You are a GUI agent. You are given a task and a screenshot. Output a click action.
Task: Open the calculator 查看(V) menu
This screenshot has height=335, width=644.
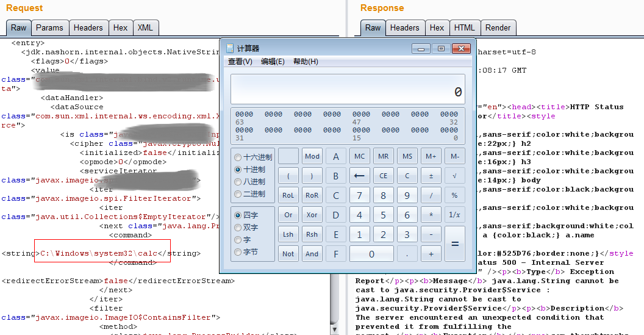[x=240, y=62]
